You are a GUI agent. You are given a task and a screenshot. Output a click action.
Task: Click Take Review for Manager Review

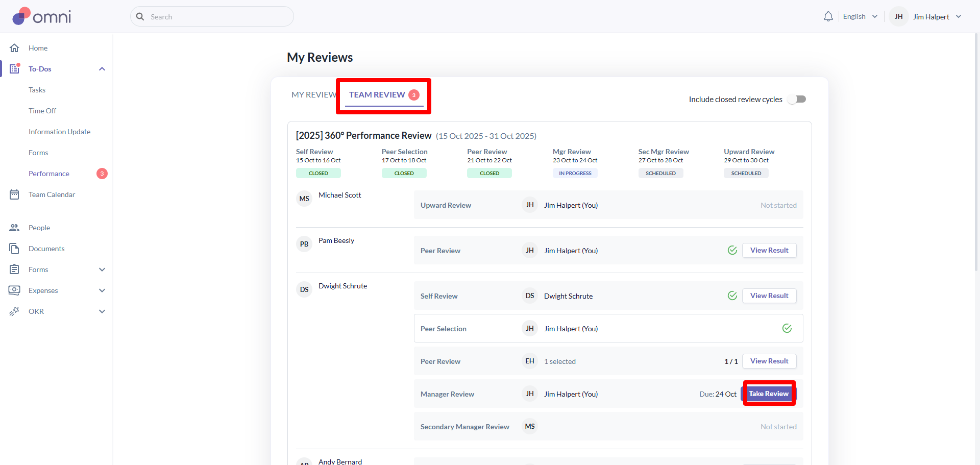tap(768, 394)
